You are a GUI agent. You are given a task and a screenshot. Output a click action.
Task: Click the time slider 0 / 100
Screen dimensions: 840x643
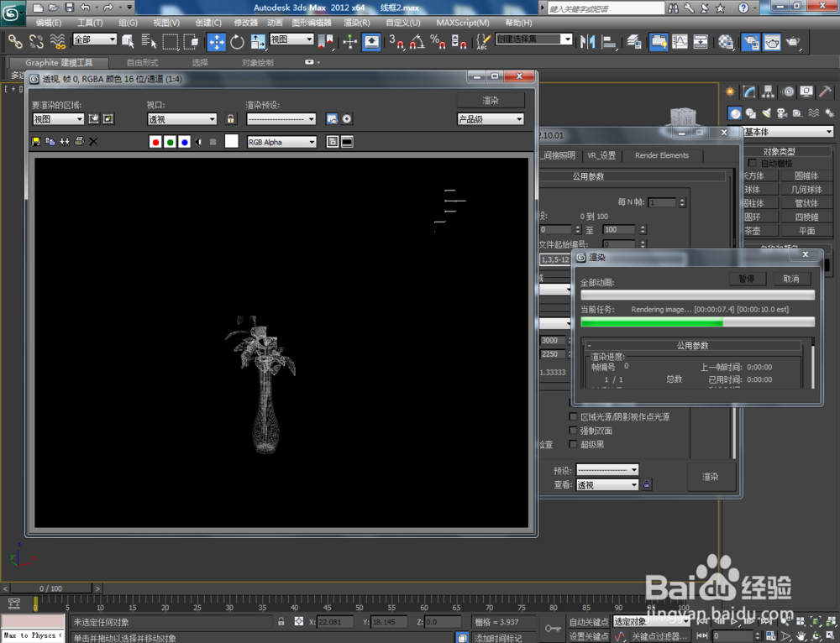pyautogui.click(x=51, y=588)
